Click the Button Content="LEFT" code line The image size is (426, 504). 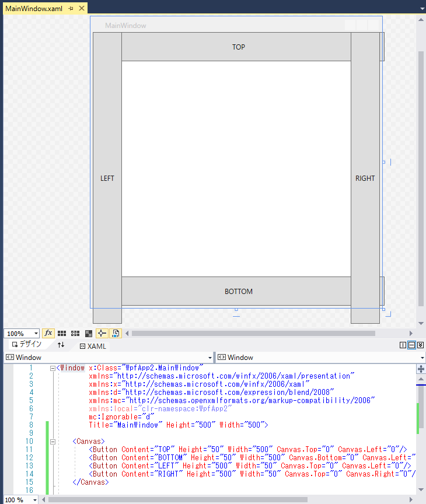click(x=250, y=466)
